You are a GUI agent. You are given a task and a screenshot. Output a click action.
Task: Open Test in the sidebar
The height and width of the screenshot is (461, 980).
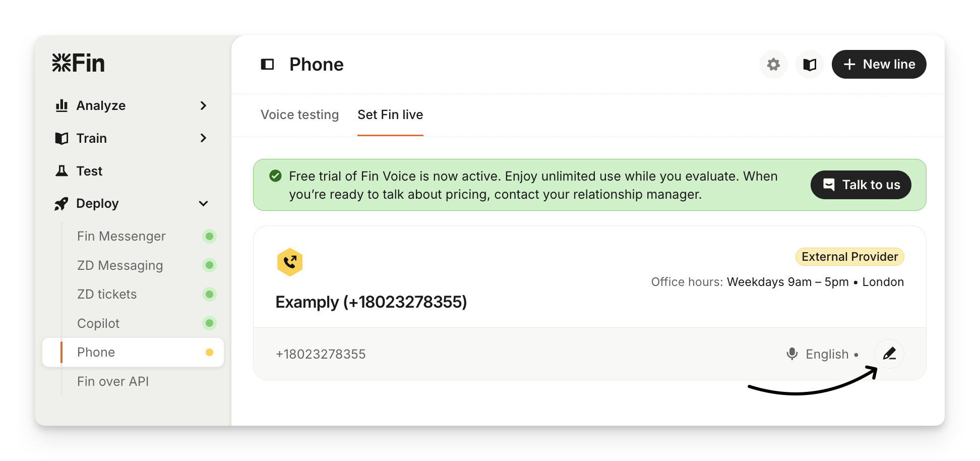click(x=89, y=171)
